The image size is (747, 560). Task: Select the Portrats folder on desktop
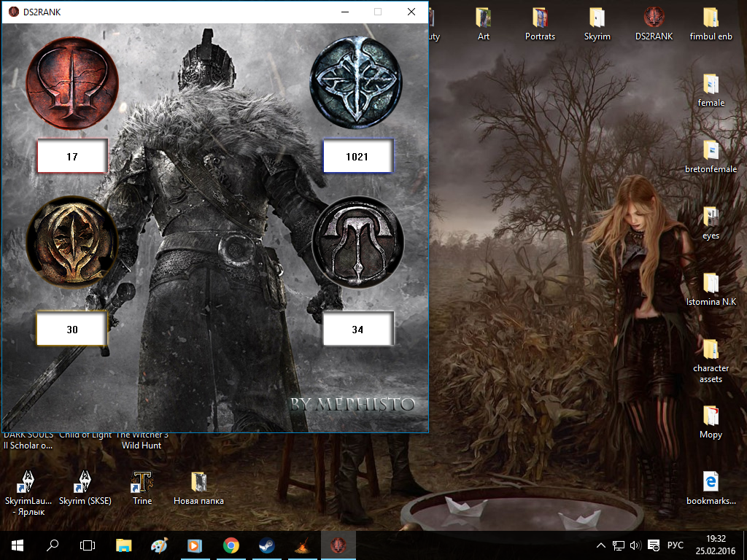click(540, 23)
